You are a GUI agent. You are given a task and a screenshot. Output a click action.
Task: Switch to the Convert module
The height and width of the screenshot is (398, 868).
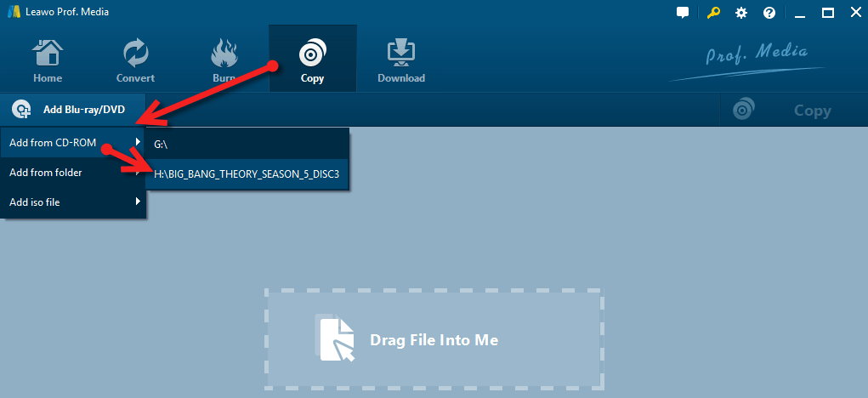point(136,59)
